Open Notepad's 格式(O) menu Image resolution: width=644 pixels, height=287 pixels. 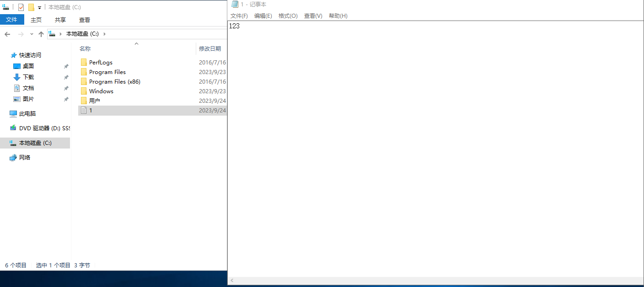tap(288, 16)
